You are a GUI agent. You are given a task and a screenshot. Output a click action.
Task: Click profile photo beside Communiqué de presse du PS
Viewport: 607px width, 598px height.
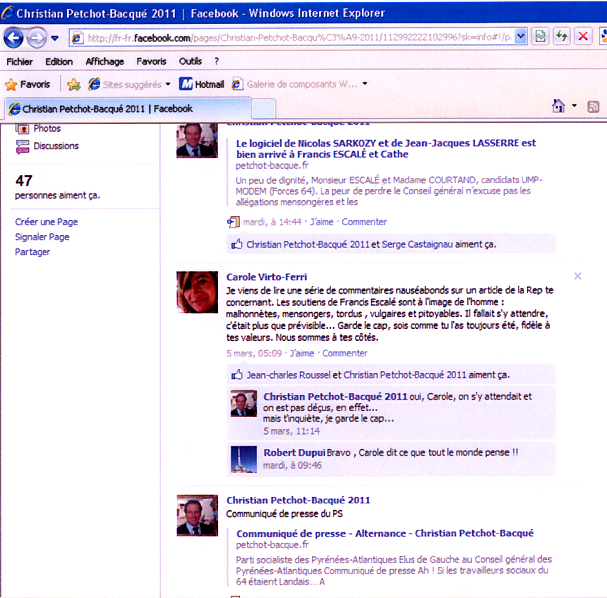coord(197,515)
